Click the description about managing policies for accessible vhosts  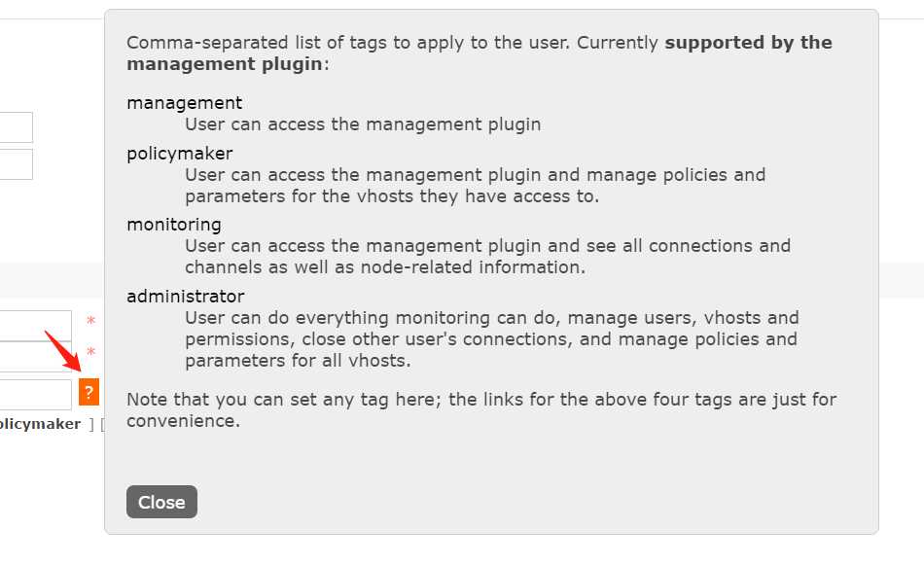click(475, 186)
